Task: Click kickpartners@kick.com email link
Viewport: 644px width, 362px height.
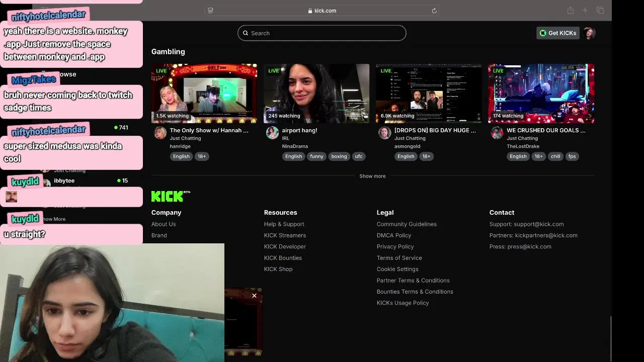Action: pos(546,235)
